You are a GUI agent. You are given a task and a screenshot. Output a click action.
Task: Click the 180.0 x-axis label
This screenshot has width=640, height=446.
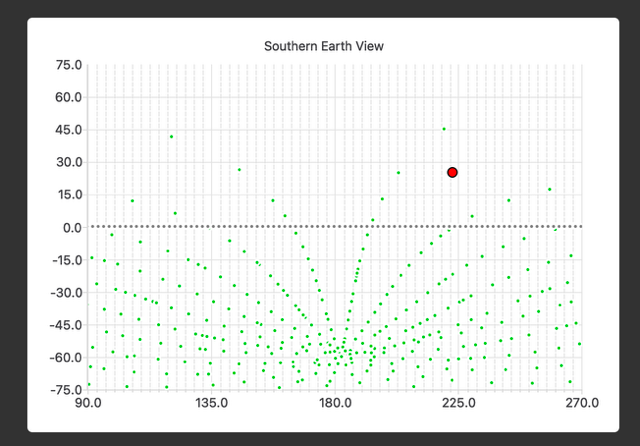[x=334, y=404]
